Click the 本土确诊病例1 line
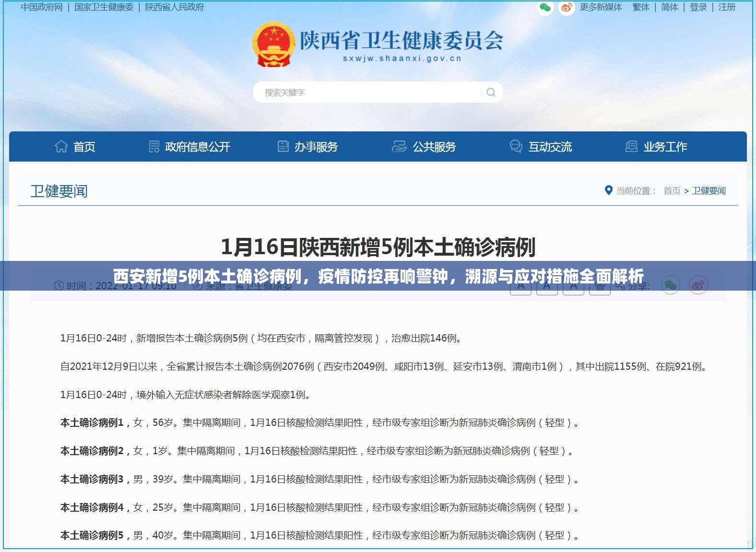This screenshot has height=552, width=756. 320,423
